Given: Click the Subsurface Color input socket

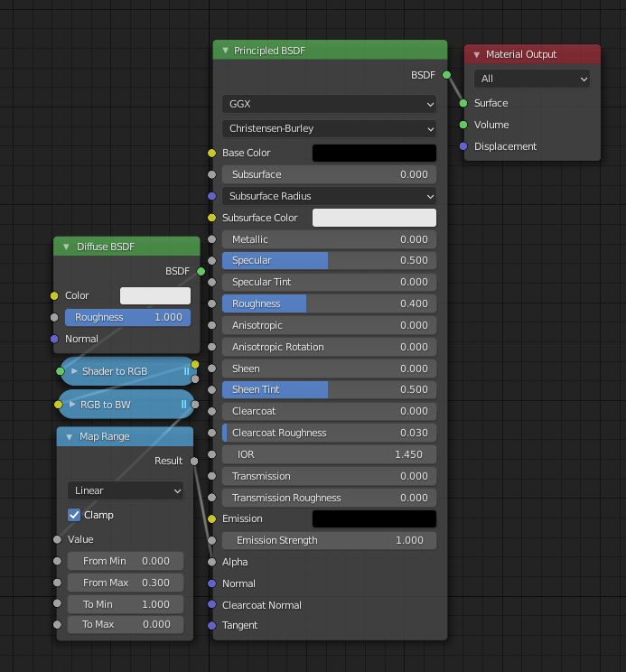Looking at the screenshot, I should [x=211, y=218].
